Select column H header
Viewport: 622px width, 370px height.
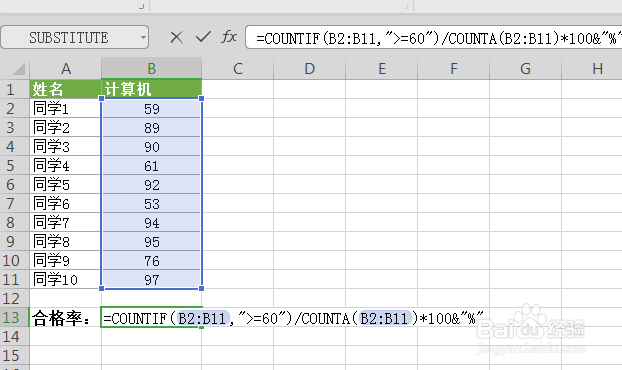tap(592, 69)
